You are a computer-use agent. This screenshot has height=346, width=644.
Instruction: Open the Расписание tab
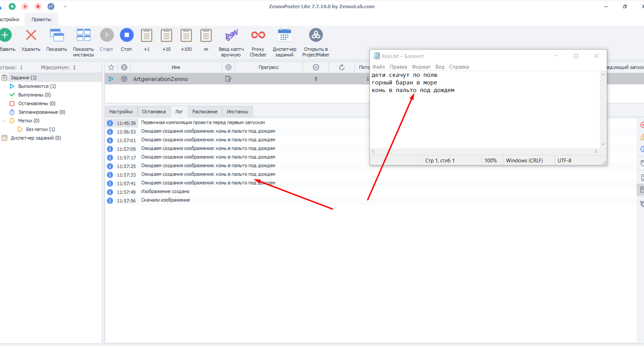point(205,112)
